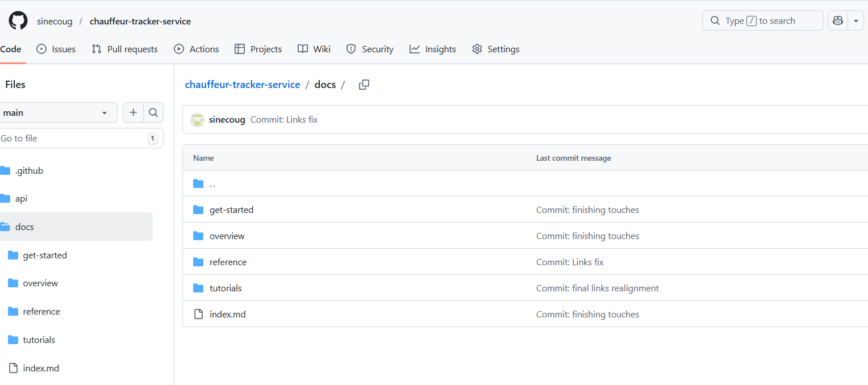Click the parent directory folder icon
Image resolution: width=868 pixels, height=385 pixels.
click(198, 183)
